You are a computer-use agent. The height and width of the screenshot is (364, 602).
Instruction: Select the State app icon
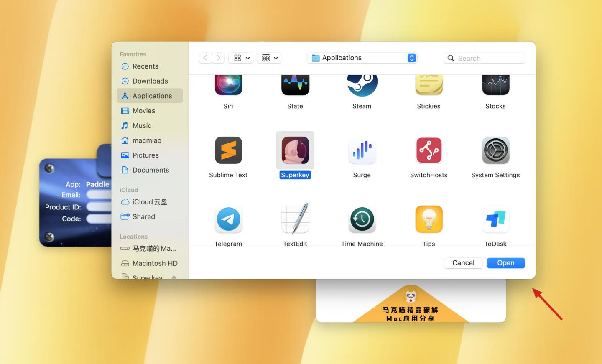[x=295, y=86]
